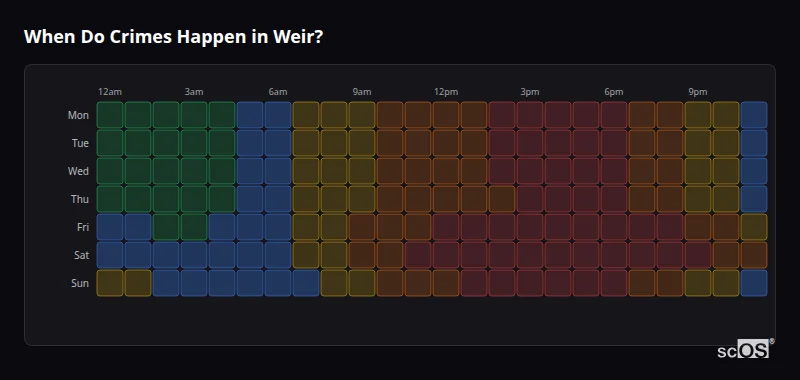Select the Sunday 7am blue cell
Viewport: 800px width, 380px height.
[x=306, y=283]
